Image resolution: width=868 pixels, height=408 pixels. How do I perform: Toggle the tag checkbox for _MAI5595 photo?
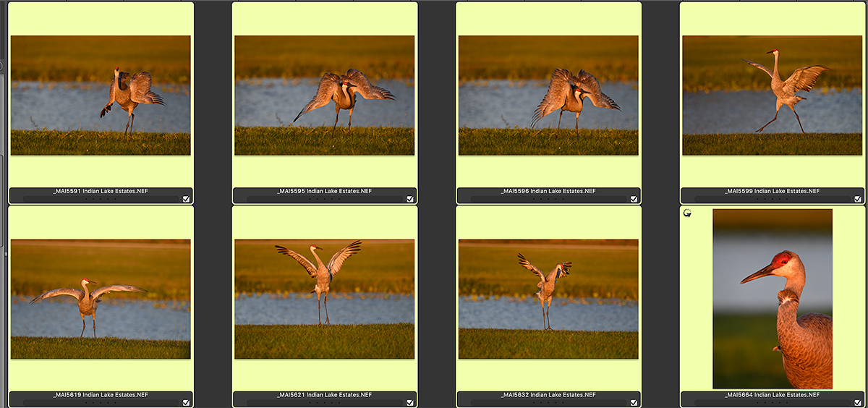point(410,199)
